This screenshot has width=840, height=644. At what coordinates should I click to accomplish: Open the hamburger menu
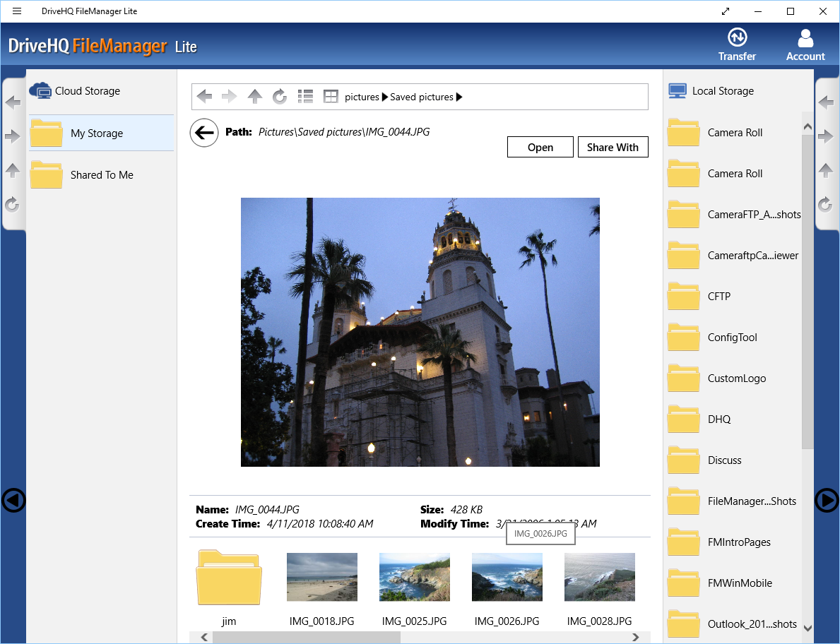(16, 11)
